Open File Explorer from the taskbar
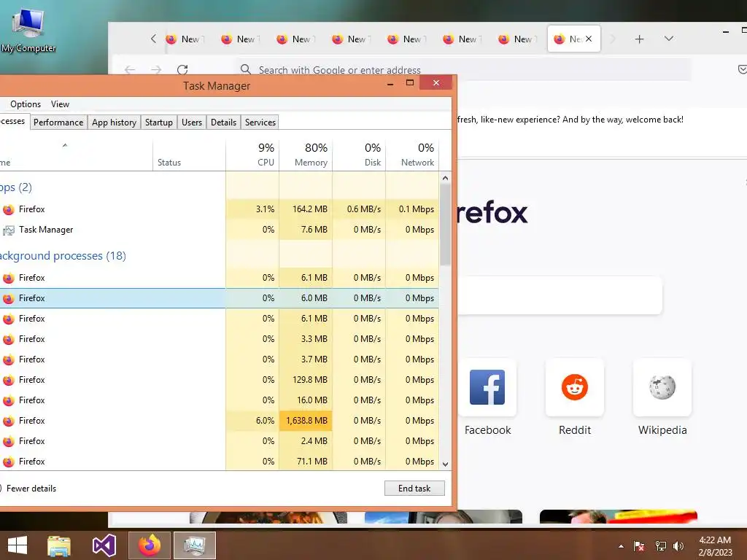This screenshot has width=747, height=560. (59, 545)
